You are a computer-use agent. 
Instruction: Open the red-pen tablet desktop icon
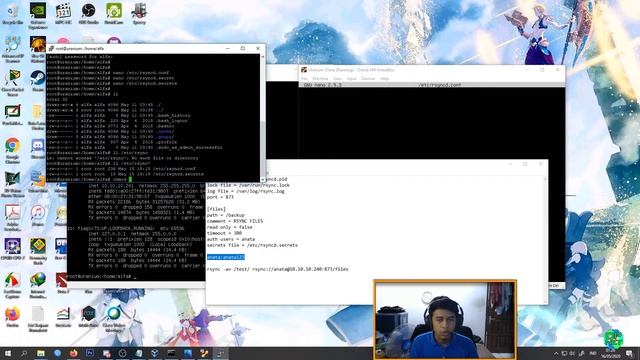(x=12, y=113)
